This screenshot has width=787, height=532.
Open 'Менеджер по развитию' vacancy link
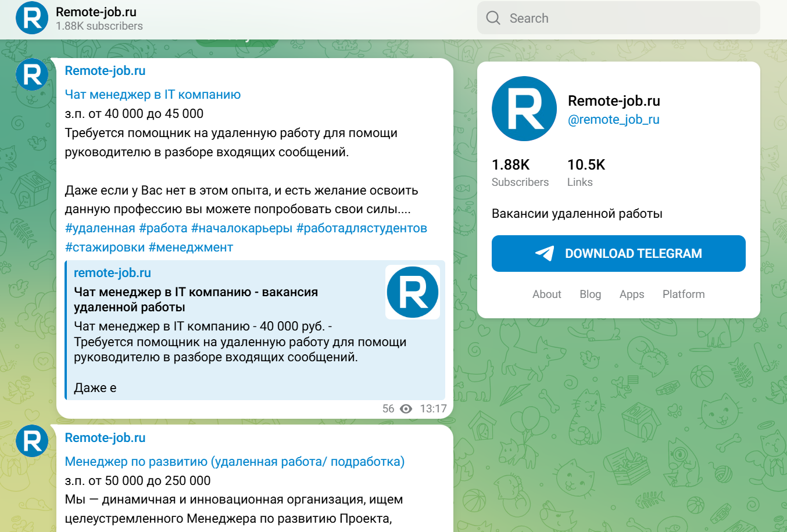[x=234, y=462]
